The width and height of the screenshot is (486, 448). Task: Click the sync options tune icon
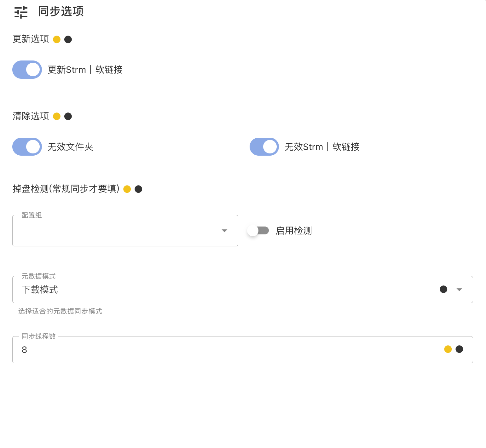[x=21, y=12]
